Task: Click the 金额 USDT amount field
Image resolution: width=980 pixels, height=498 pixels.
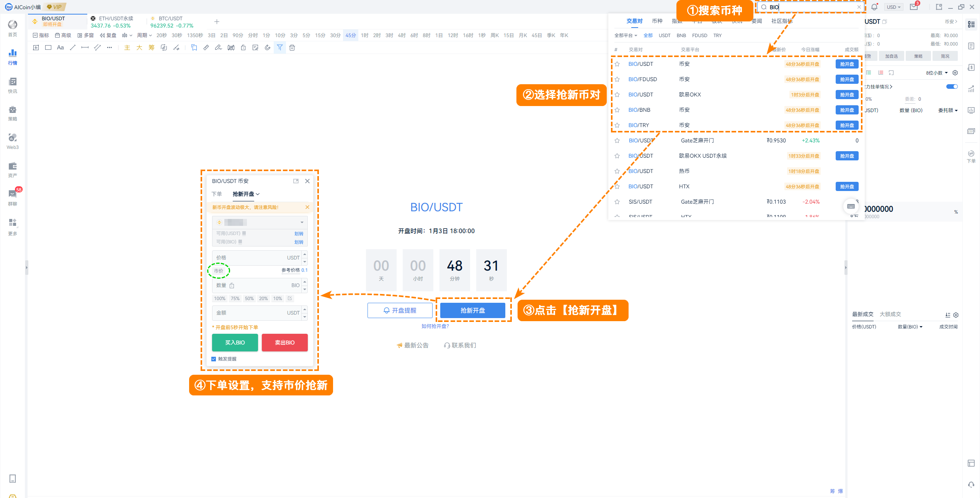Action: click(260, 313)
